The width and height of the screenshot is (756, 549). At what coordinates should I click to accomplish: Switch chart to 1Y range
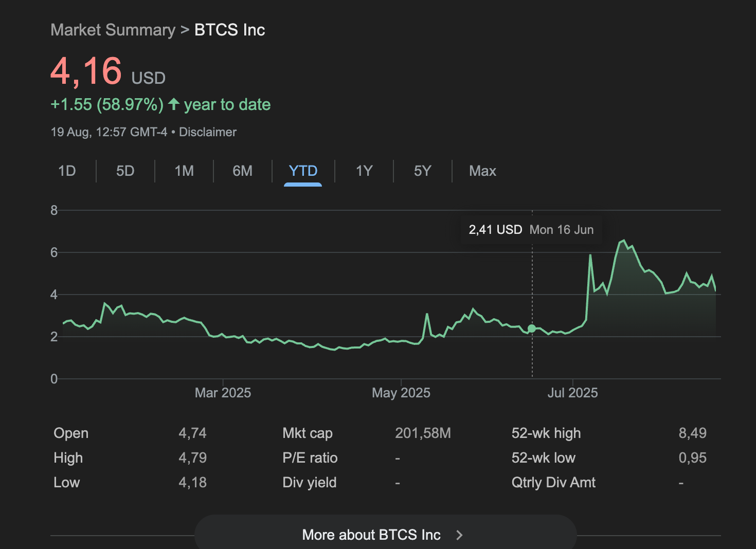click(364, 171)
